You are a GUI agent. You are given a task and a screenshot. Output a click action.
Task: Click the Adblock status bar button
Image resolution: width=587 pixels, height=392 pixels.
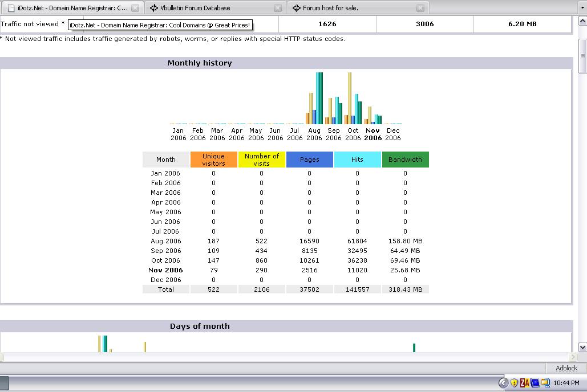pyautogui.click(x=566, y=368)
